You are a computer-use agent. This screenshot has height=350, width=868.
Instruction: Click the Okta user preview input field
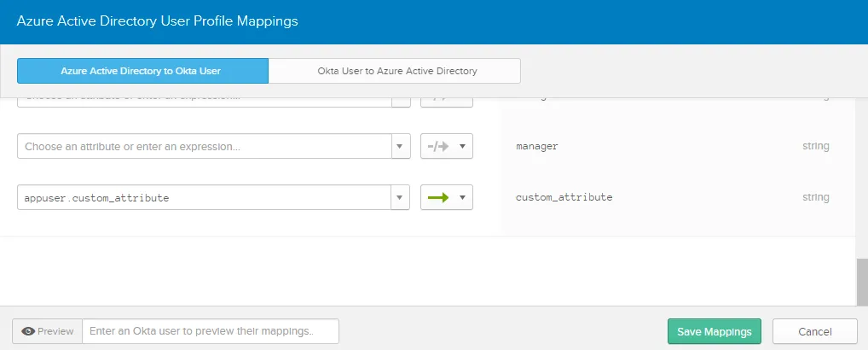point(210,331)
